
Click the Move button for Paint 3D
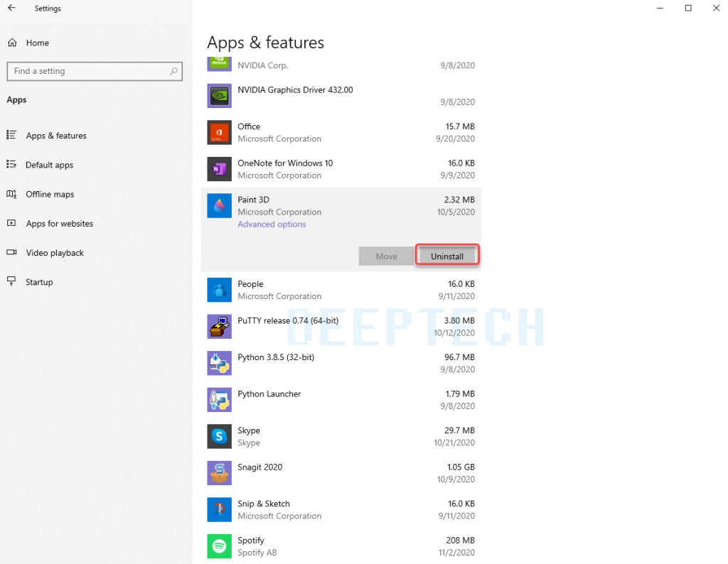click(x=386, y=256)
